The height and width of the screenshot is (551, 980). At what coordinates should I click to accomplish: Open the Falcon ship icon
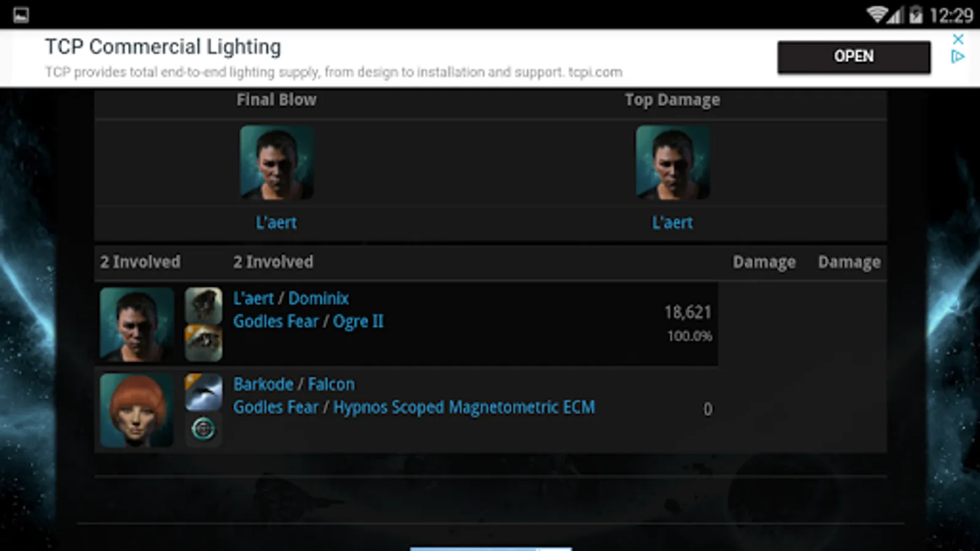[x=203, y=392]
